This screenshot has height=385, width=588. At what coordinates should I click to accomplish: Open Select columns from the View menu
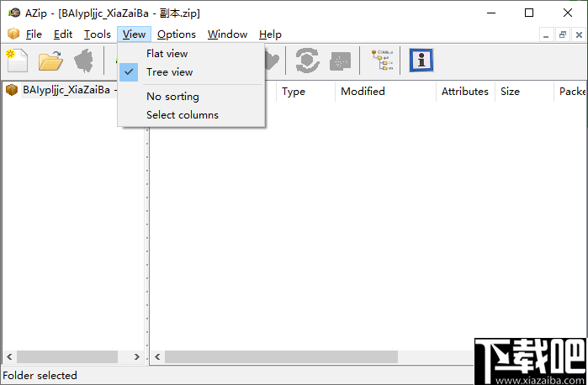pyautogui.click(x=191, y=114)
